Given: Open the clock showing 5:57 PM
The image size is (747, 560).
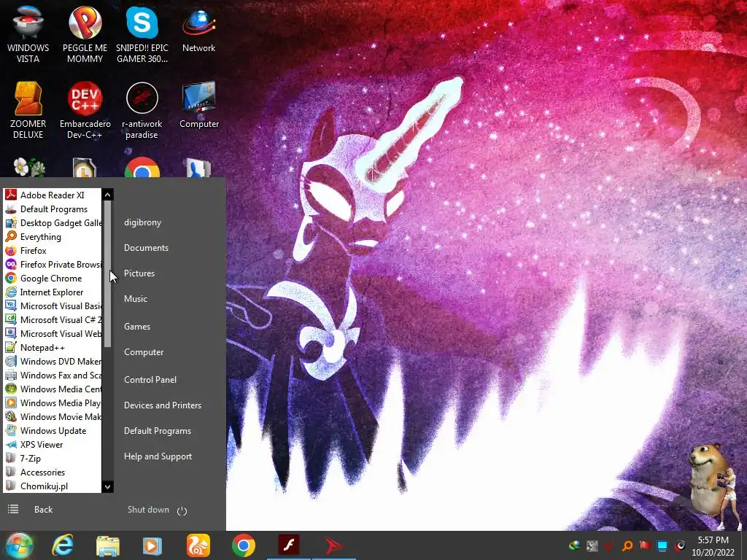Looking at the screenshot, I should (713, 546).
